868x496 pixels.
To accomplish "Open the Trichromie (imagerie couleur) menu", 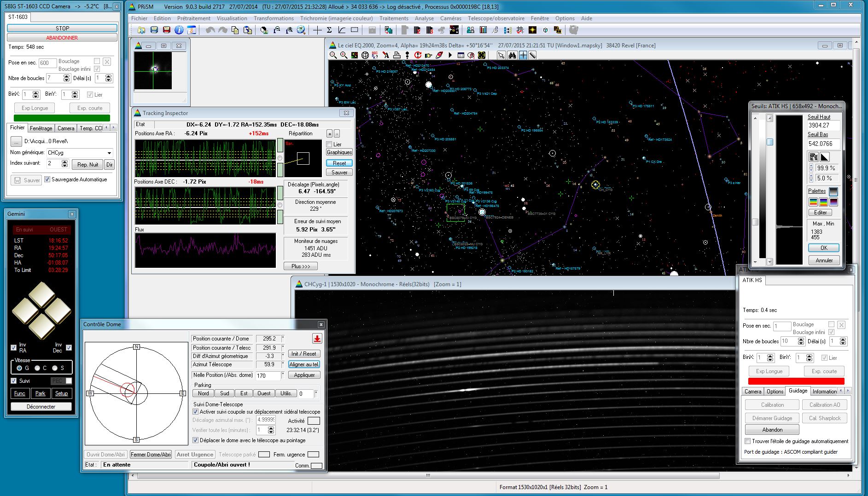I will [x=336, y=18].
